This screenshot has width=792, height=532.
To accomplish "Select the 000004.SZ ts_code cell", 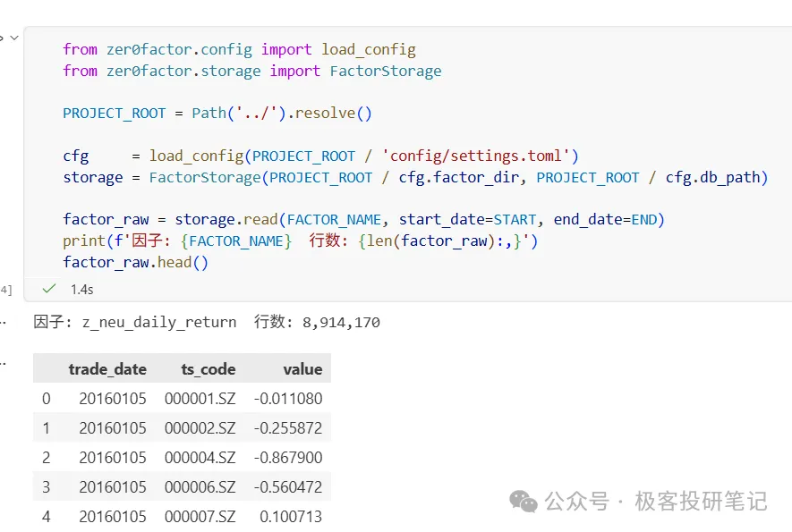I will coord(200,457).
